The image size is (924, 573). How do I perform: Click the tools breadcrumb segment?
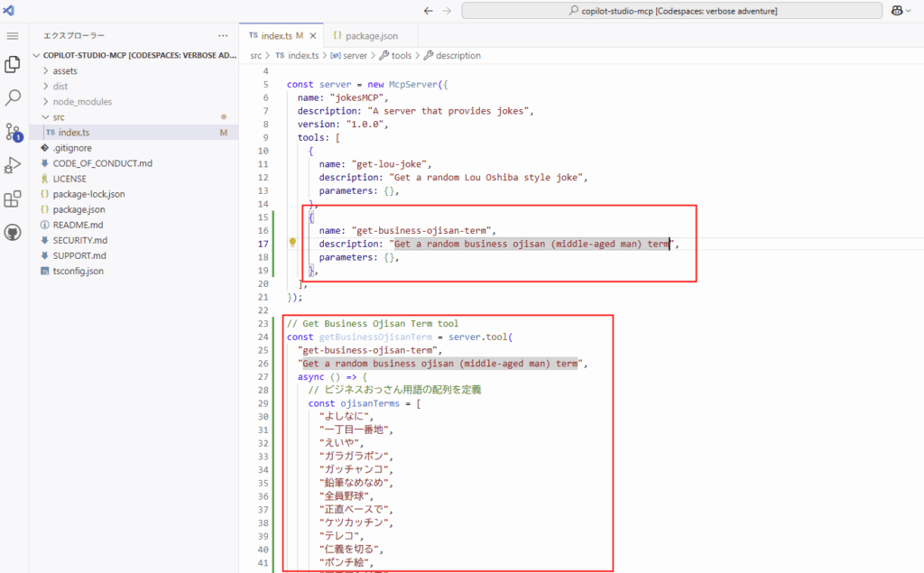(x=395, y=55)
